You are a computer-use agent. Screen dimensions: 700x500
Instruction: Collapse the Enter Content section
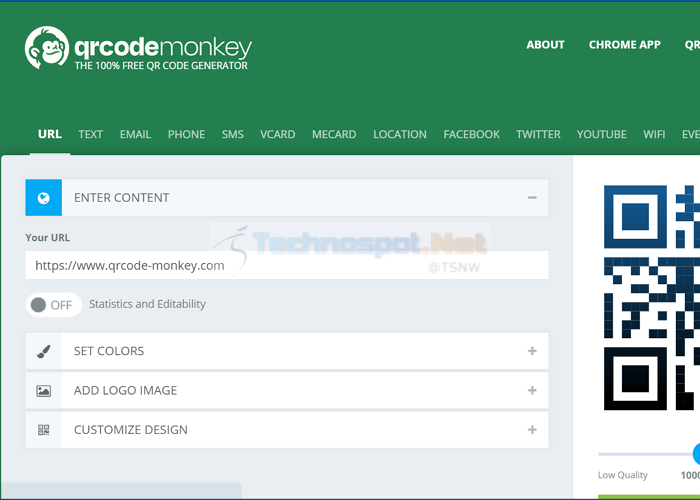tap(532, 198)
